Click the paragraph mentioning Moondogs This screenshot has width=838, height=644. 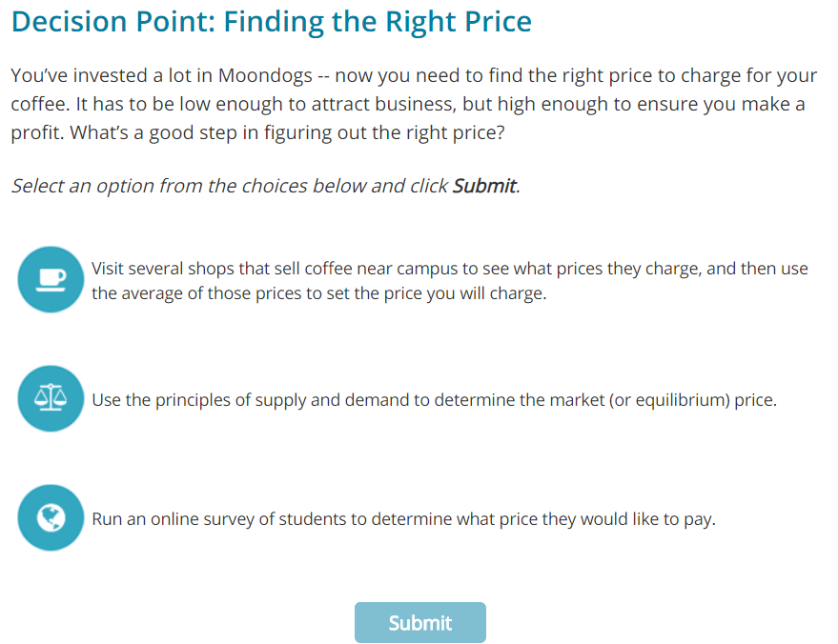click(x=413, y=103)
